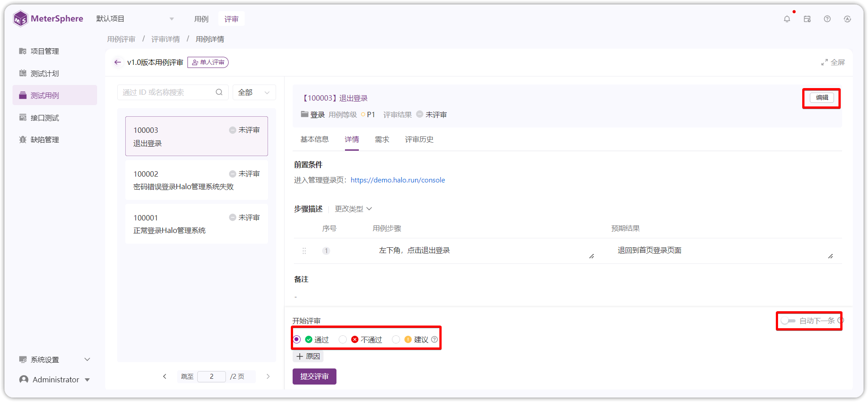Toggle the 自动下一条 switch

(788, 321)
